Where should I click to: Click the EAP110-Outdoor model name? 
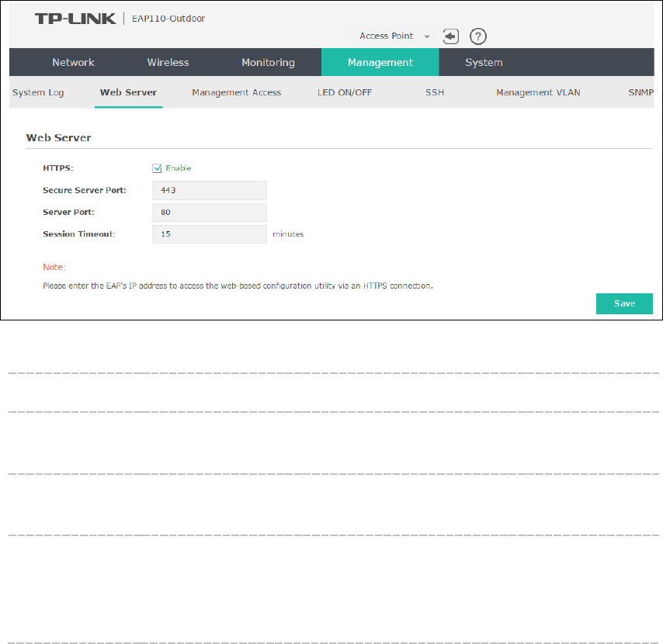168,19
